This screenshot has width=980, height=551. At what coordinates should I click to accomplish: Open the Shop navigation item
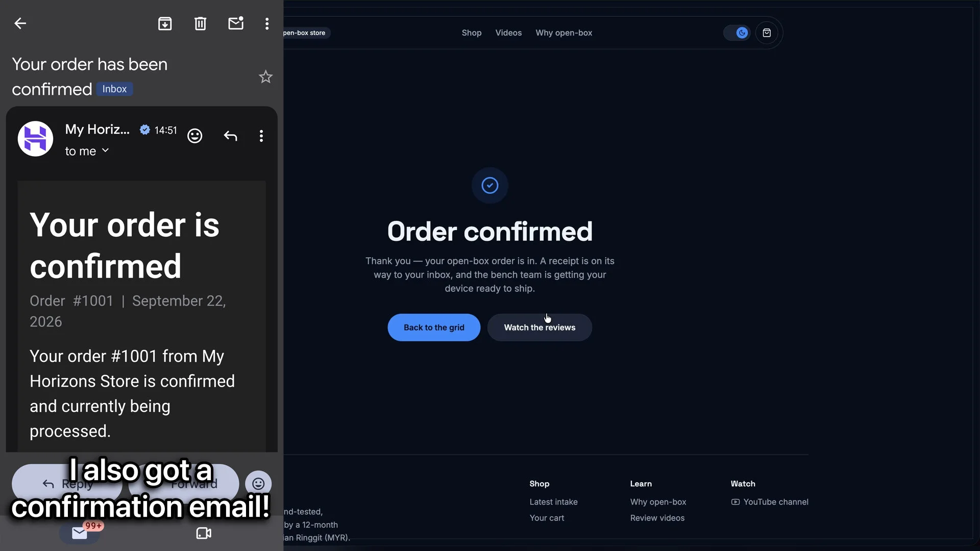pyautogui.click(x=472, y=33)
